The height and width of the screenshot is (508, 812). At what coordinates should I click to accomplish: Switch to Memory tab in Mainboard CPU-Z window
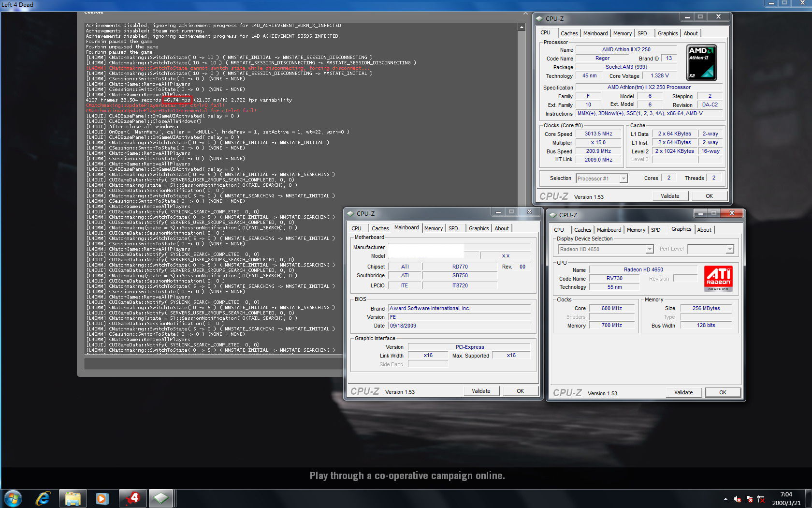pyautogui.click(x=434, y=228)
